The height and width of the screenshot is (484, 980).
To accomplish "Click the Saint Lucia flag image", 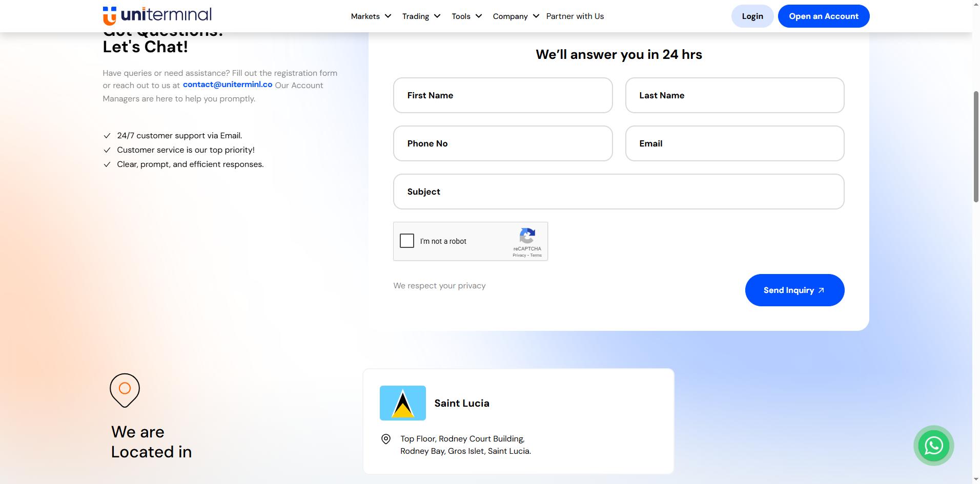I will tap(403, 403).
